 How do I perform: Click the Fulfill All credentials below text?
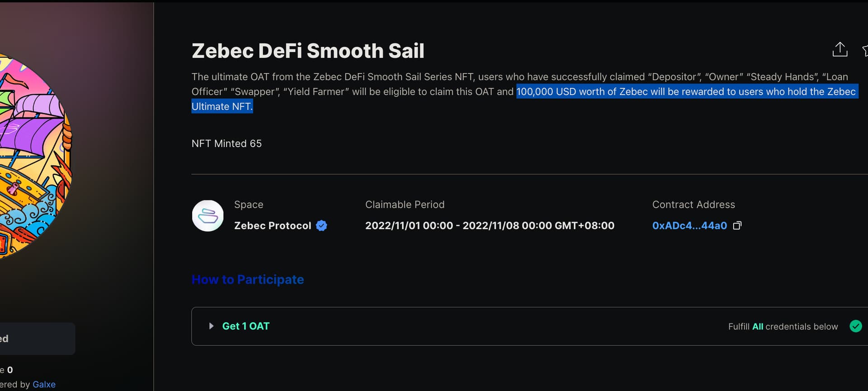click(783, 326)
